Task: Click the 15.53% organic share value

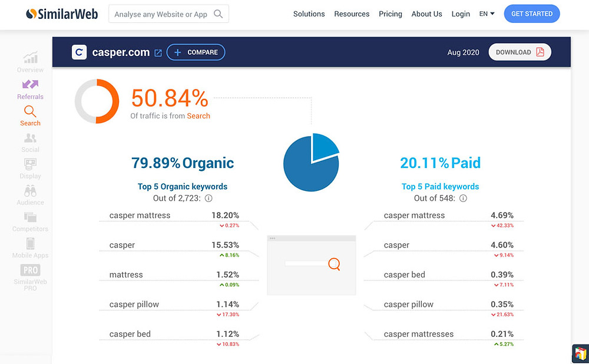Action: 226,245
